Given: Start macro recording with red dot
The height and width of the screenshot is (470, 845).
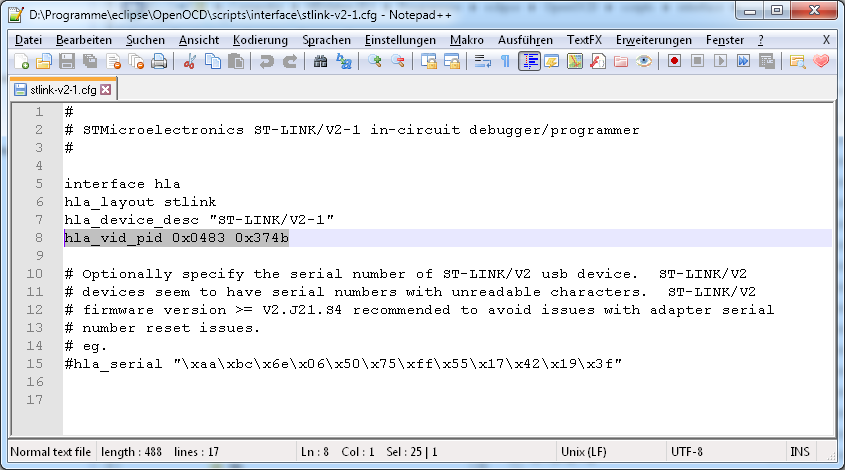Looking at the screenshot, I should point(675,62).
